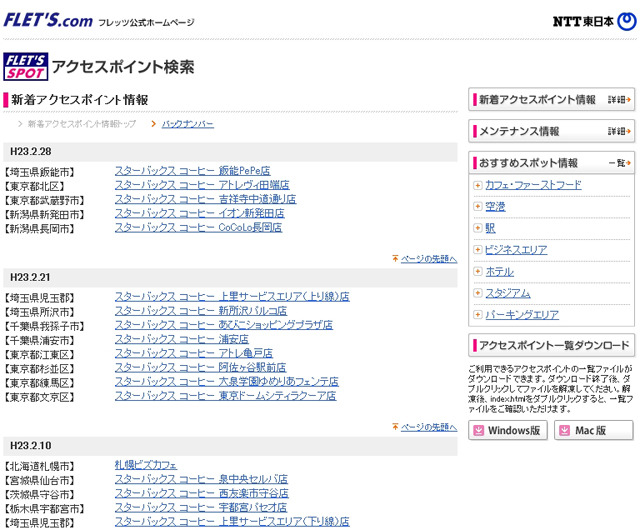Click plus icon beside 駅
The image size is (640, 530).
click(x=478, y=228)
